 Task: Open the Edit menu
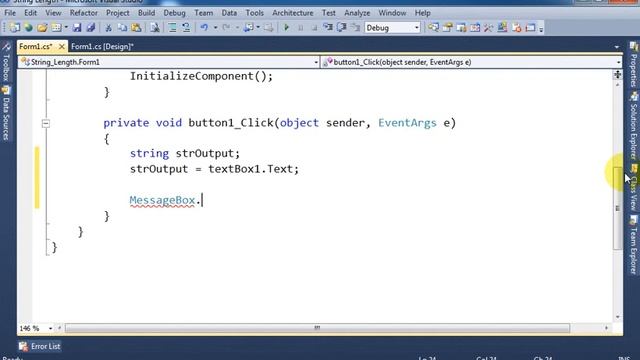pos(30,13)
